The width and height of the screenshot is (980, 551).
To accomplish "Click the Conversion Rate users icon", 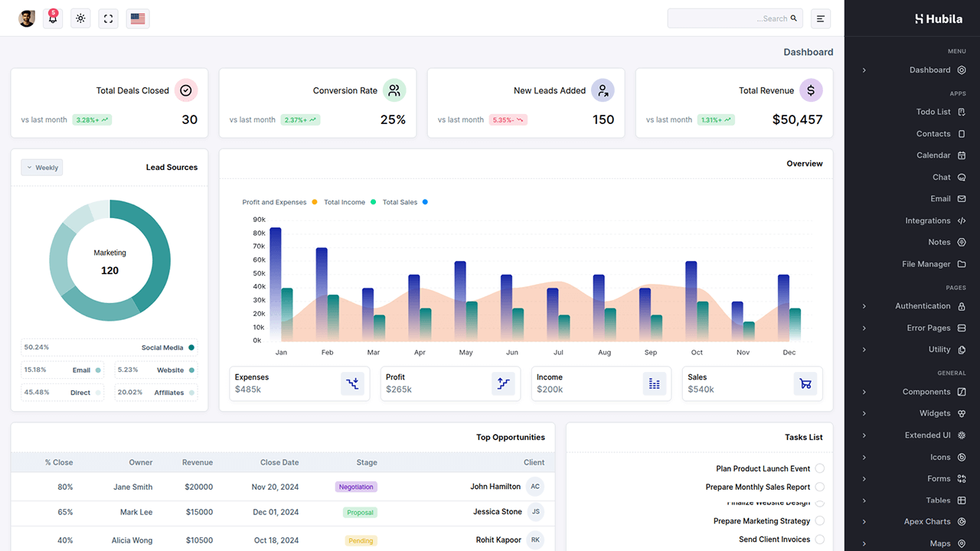I will [394, 90].
